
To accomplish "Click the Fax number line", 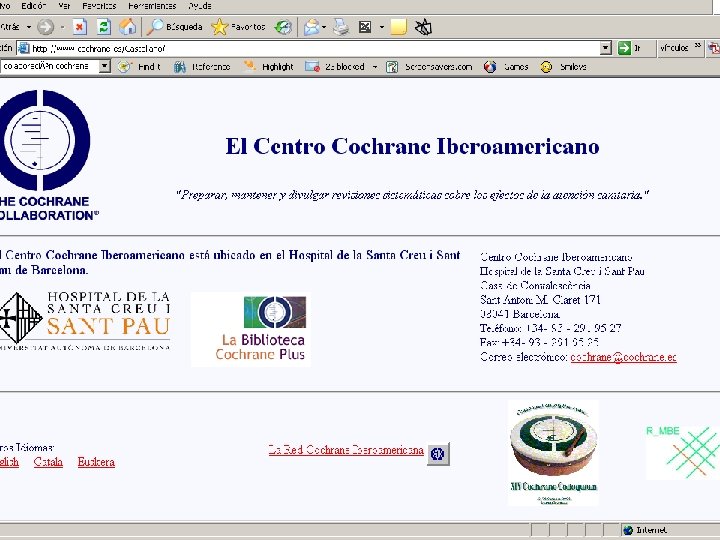I will coord(539,343).
